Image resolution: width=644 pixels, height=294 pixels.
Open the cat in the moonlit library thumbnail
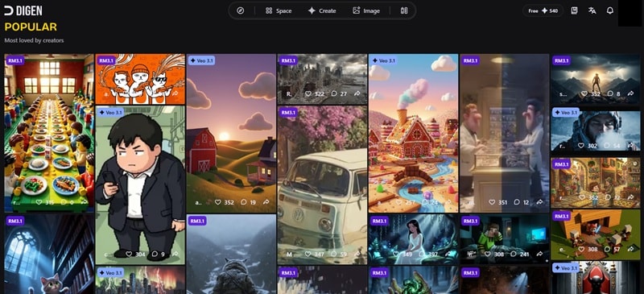[x=49, y=254]
